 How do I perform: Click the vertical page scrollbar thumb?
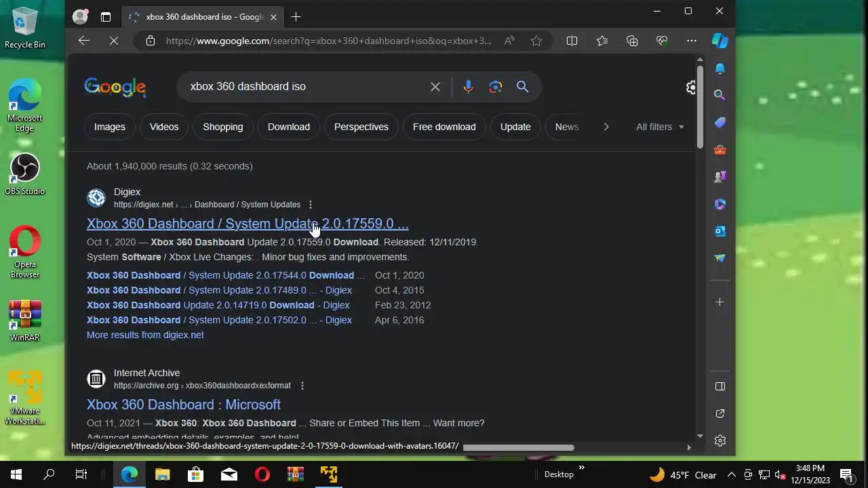(x=700, y=107)
